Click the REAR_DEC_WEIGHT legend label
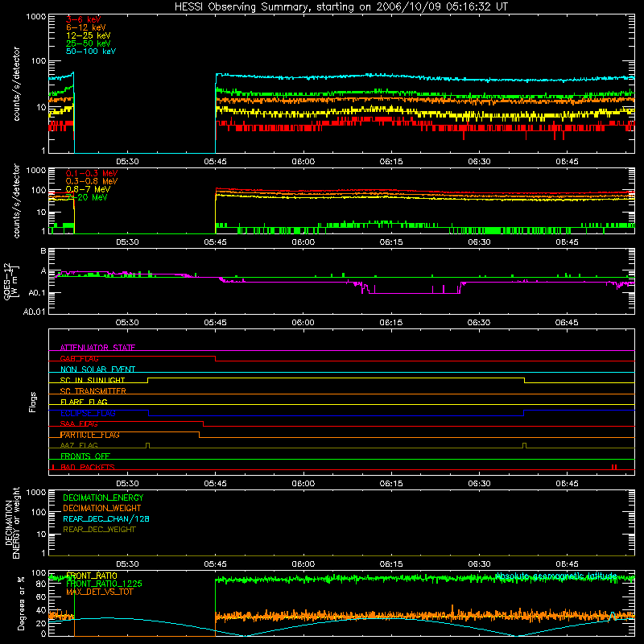Viewport: 644px width, 644px height. pos(99,530)
